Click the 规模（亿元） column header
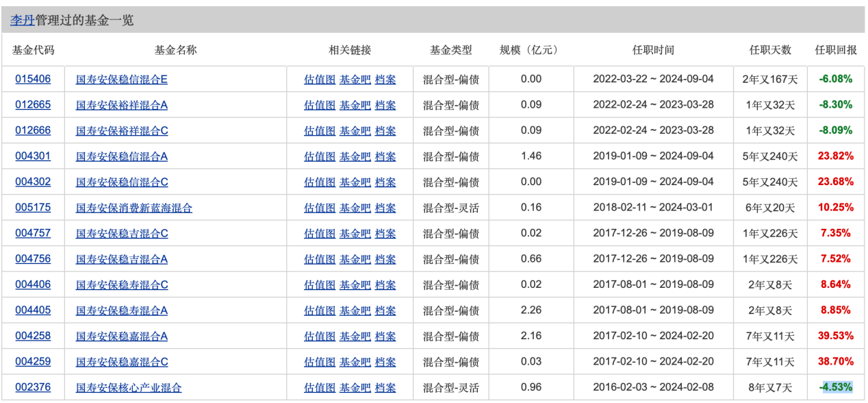 click(x=530, y=50)
